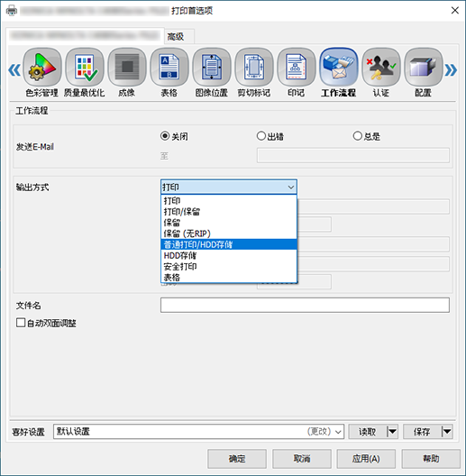
Task: Click the 读取 button
Action: pyautogui.click(x=368, y=431)
